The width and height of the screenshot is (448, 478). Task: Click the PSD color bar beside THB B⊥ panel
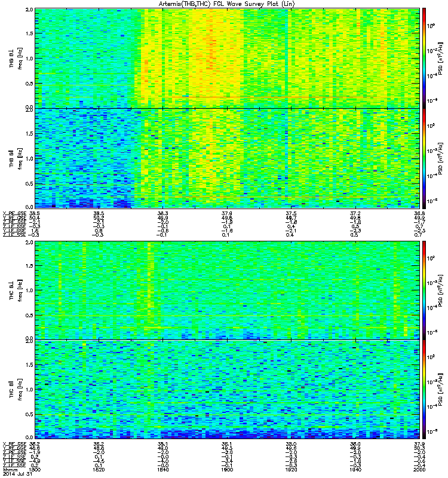click(x=424, y=58)
